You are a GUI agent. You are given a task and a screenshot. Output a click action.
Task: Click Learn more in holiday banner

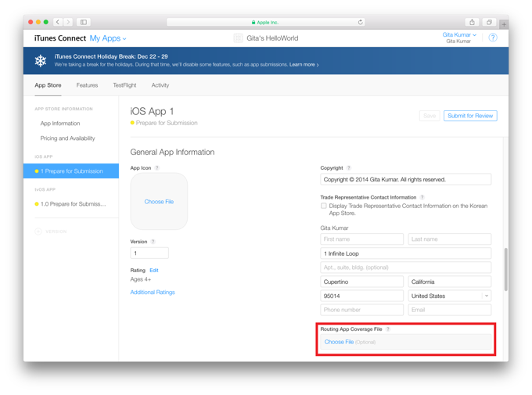[x=304, y=64]
